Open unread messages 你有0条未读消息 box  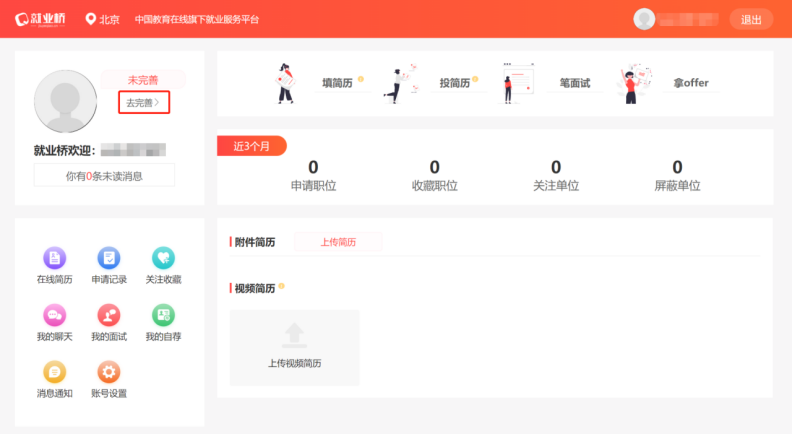coord(104,176)
